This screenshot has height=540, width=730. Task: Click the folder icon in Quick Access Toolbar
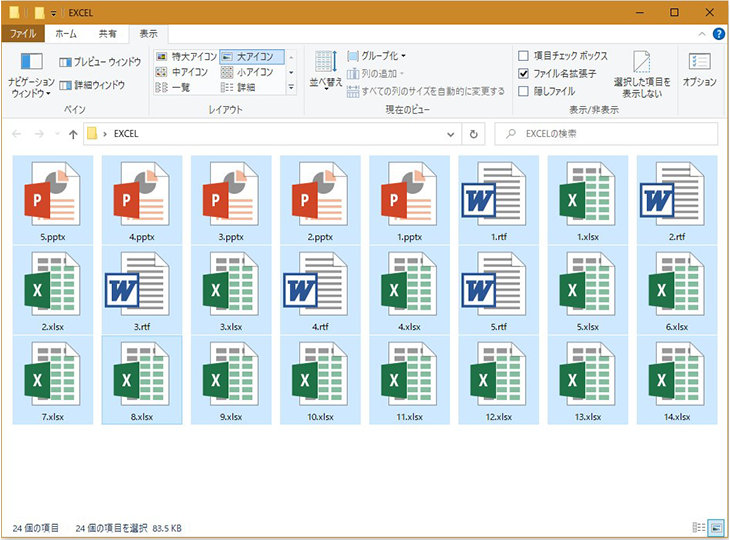(x=39, y=13)
